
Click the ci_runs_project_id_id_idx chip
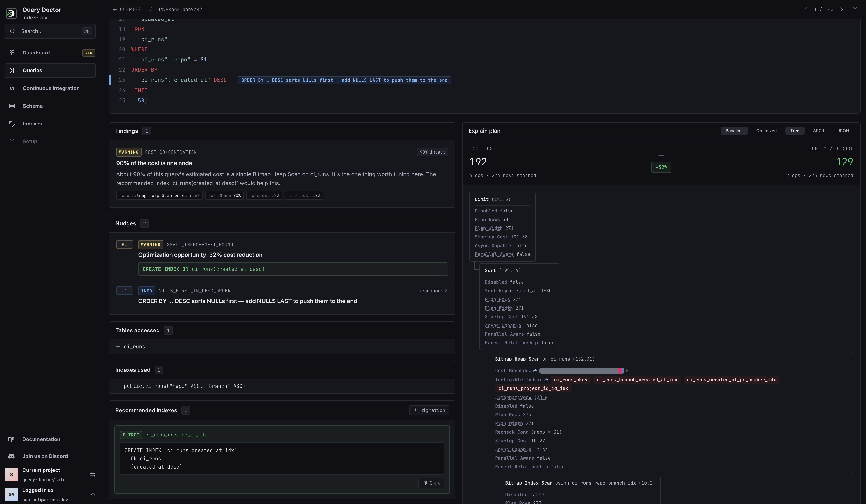pyautogui.click(x=533, y=388)
